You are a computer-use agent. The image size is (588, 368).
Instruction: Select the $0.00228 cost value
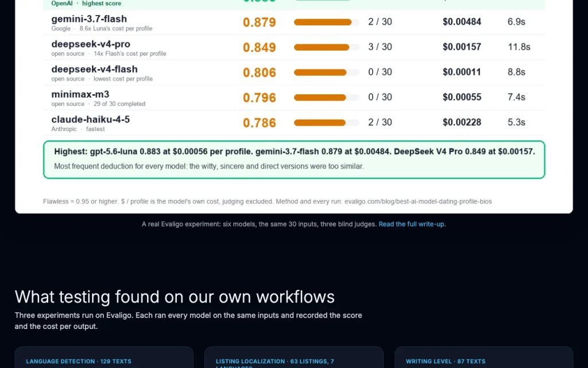click(462, 122)
